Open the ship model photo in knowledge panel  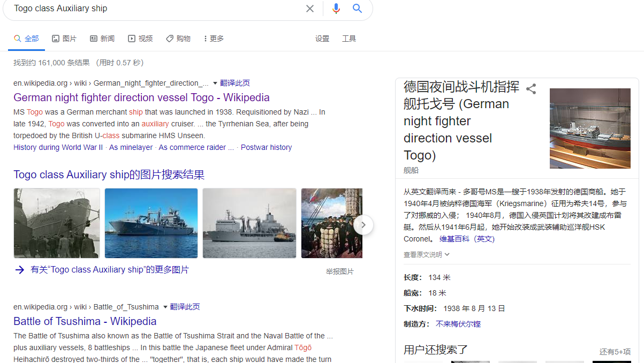[x=590, y=128]
